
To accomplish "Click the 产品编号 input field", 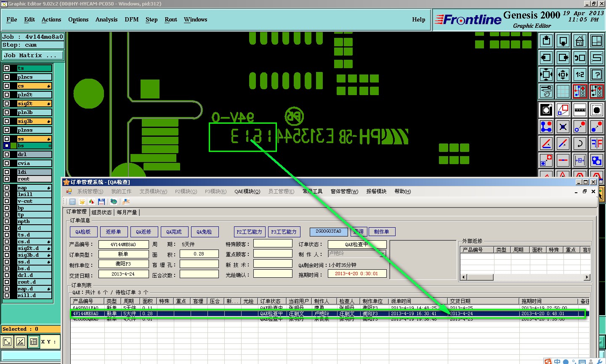I will tap(123, 244).
